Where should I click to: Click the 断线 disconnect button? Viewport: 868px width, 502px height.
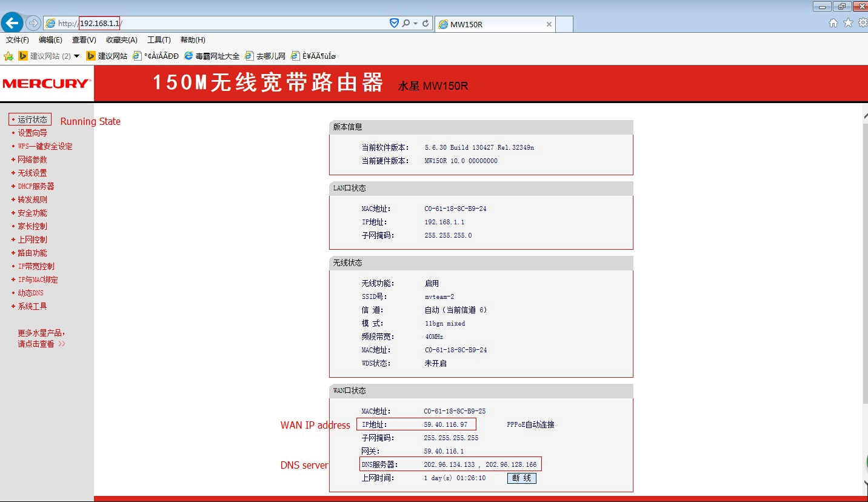(522, 478)
